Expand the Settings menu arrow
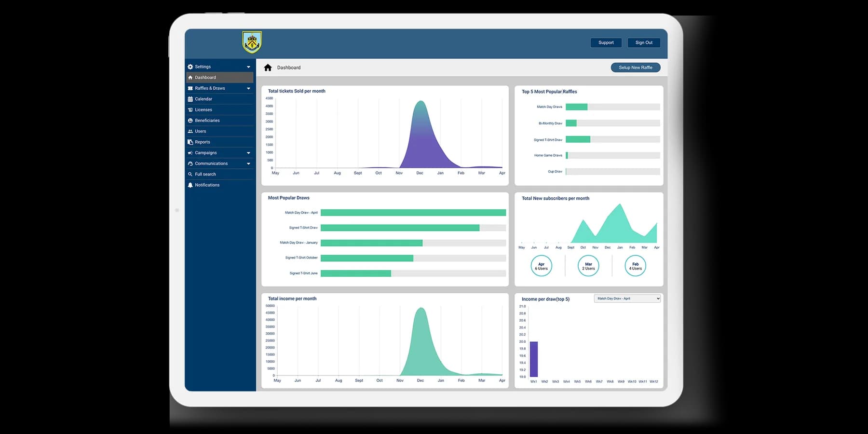 click(248, 67)
